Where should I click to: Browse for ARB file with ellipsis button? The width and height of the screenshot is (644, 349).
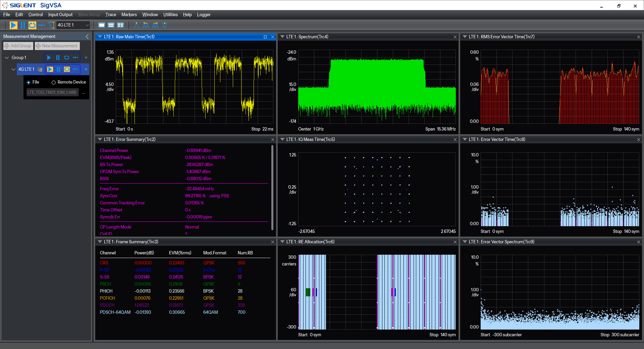[84, 93]
